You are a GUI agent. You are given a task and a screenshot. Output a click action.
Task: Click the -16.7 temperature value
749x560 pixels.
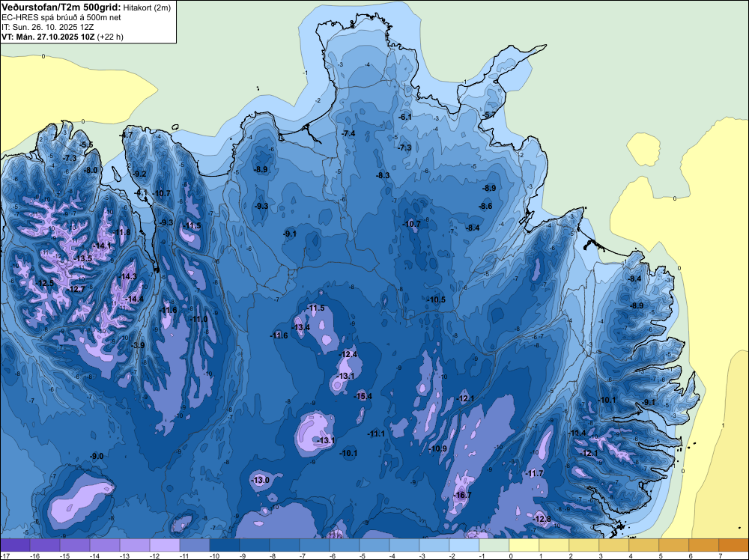click(462, 496)
